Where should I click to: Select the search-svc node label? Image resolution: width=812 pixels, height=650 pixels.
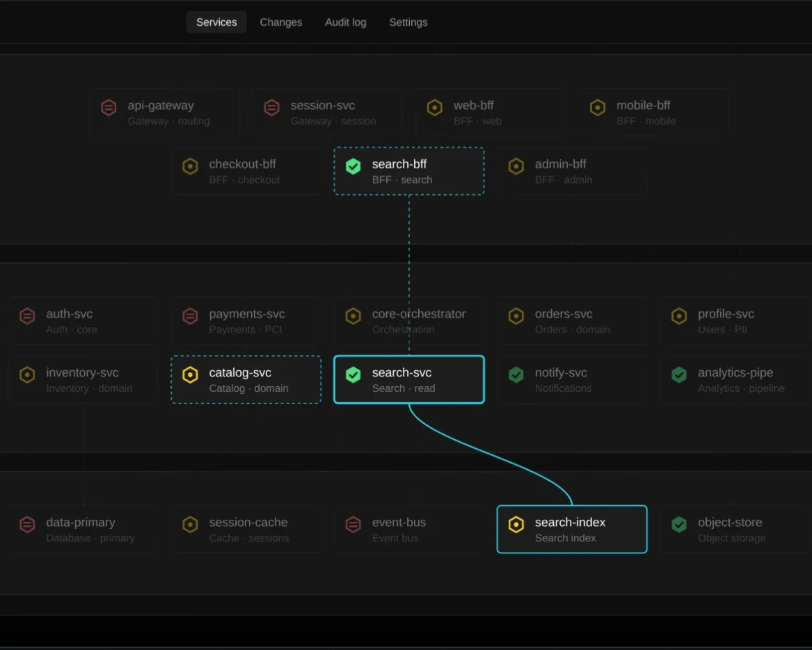point(402,372)
